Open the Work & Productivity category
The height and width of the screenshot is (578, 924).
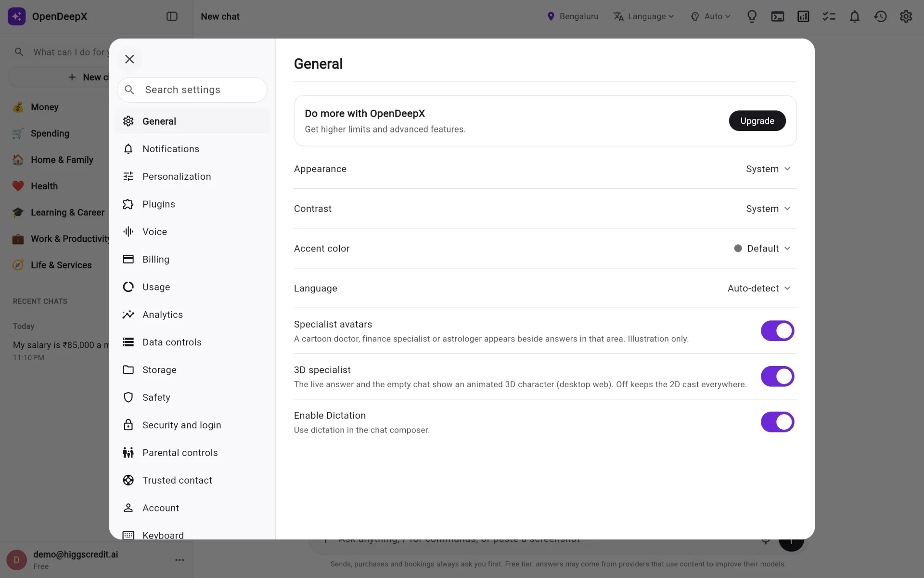pos(60,239)
